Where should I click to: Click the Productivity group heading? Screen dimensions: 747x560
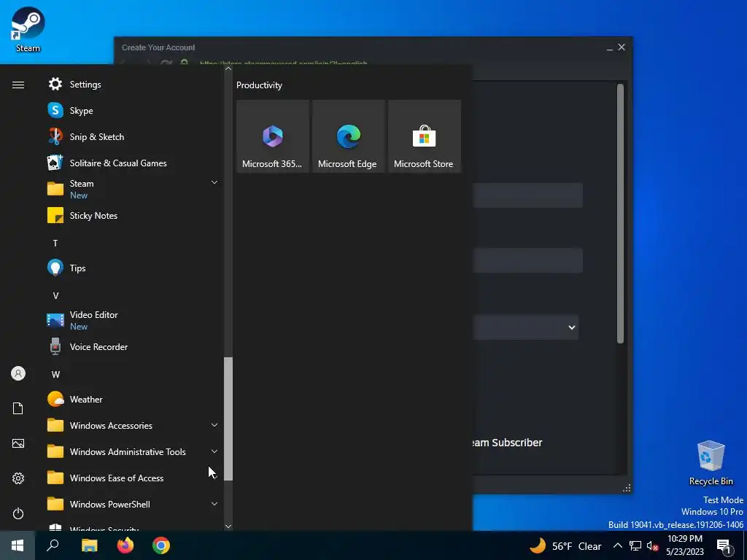259,85
